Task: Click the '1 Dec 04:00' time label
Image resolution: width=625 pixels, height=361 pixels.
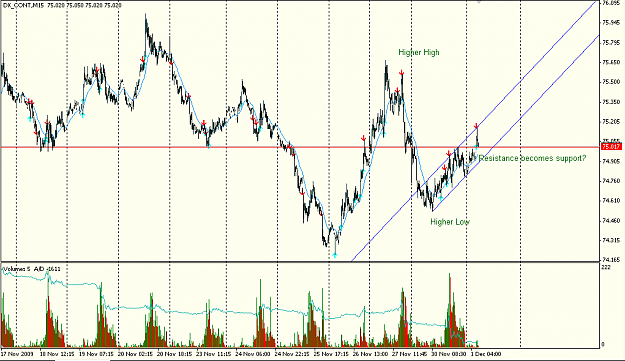Action: (x=485, y=354)
